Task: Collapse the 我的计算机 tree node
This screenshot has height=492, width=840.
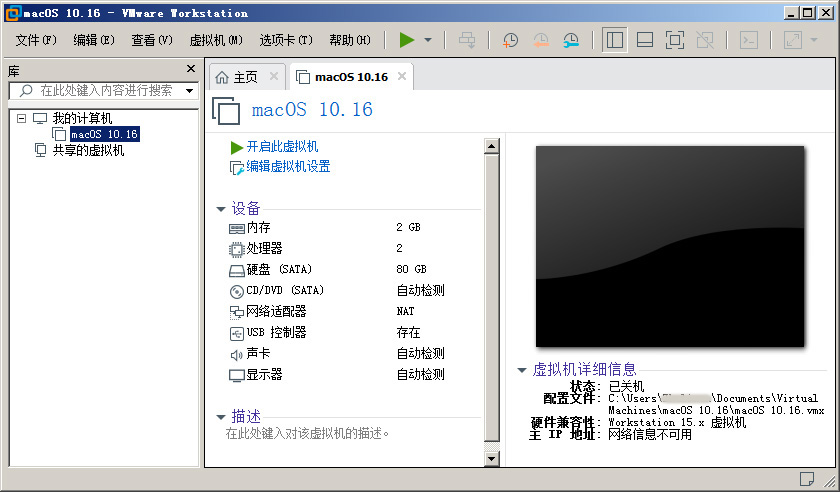Action: (x=21, y=118)
